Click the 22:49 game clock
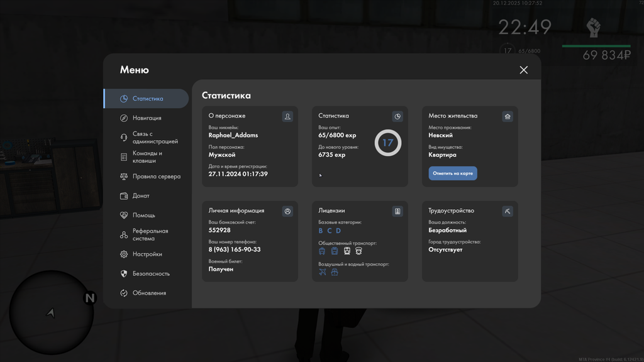644x362 pixels. [x=525, y=28]
